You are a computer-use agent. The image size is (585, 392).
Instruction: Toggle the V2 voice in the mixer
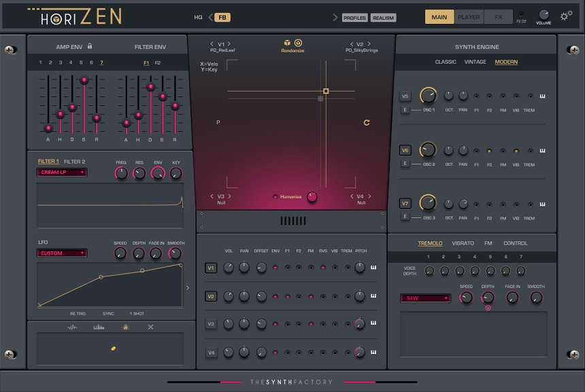pyautogui.click(x=211, y=297)
